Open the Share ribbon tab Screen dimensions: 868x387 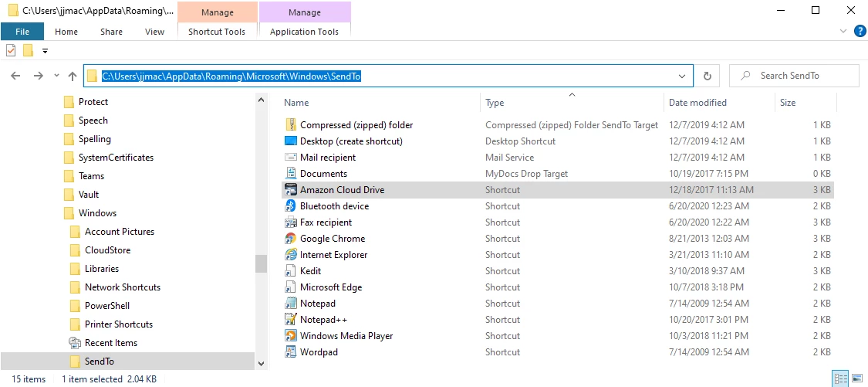click(111, 32)
